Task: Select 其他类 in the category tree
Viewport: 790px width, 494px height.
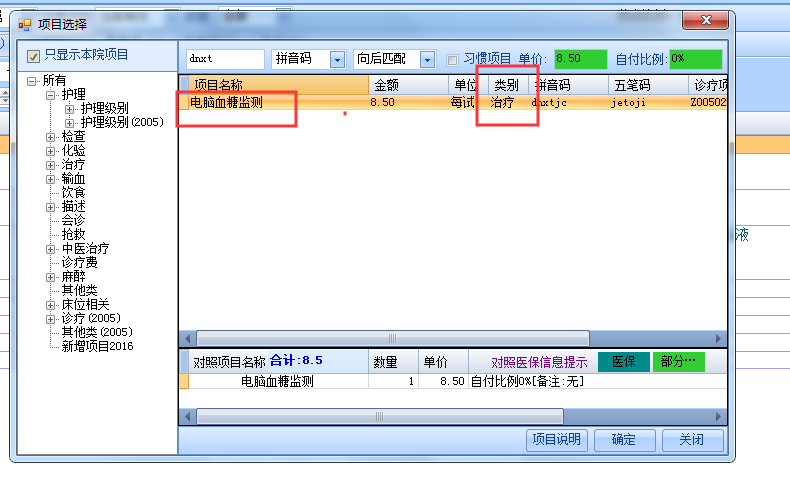Action: point(80,290)
